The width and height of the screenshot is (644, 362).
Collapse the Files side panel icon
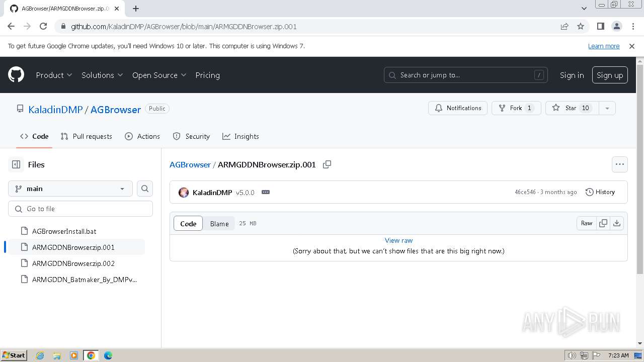16,164
